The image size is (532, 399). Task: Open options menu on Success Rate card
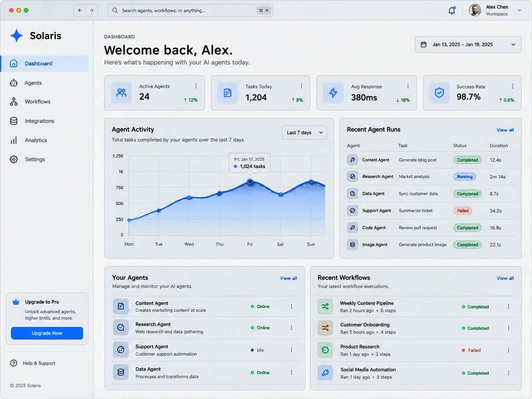point(513,86)
